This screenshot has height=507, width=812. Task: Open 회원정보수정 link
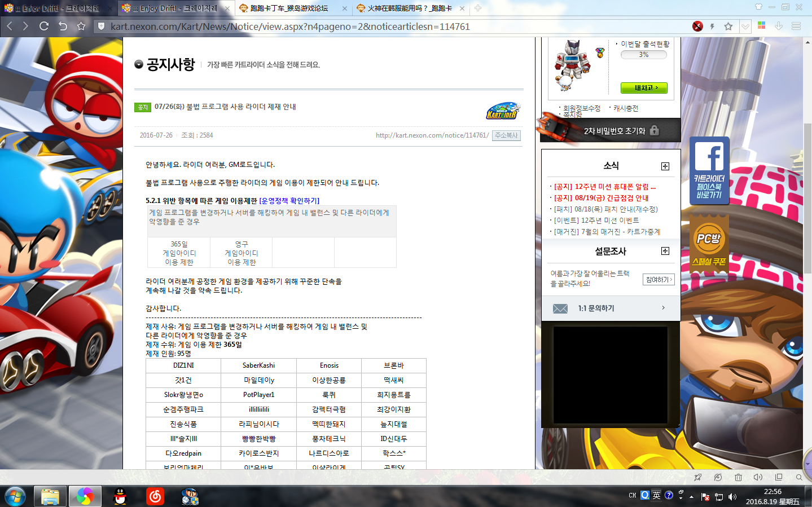(x=582, y=108)
